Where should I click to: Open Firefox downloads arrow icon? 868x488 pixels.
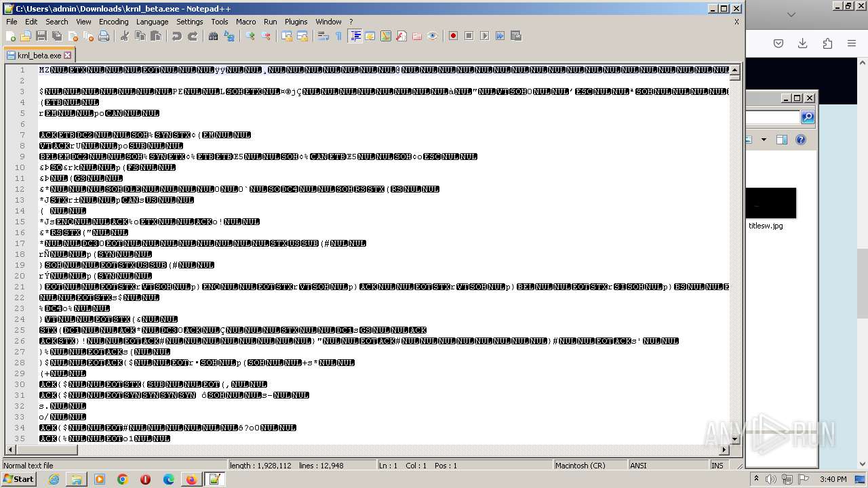click(x=803, y=43)
